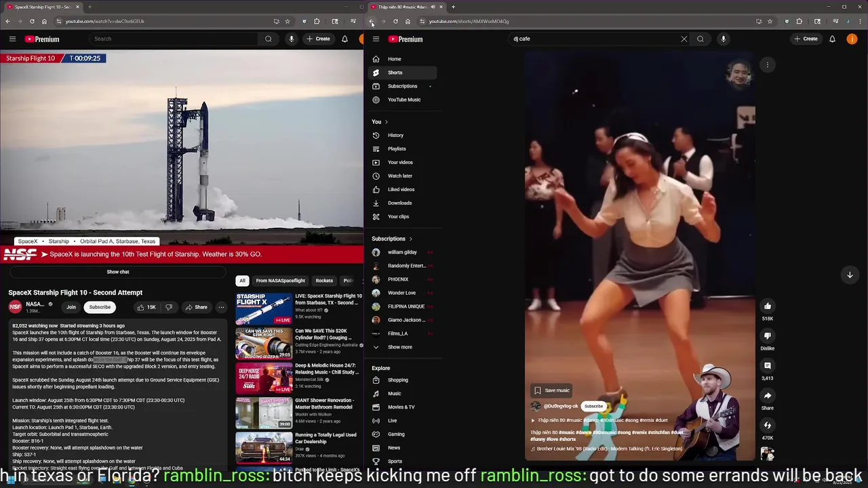868x488 pixels.
Task: Open account avatar in Shorts window
Action: coord(852,39)
